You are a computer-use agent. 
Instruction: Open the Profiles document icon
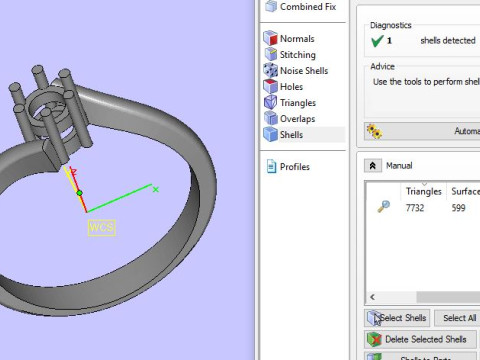271,166
